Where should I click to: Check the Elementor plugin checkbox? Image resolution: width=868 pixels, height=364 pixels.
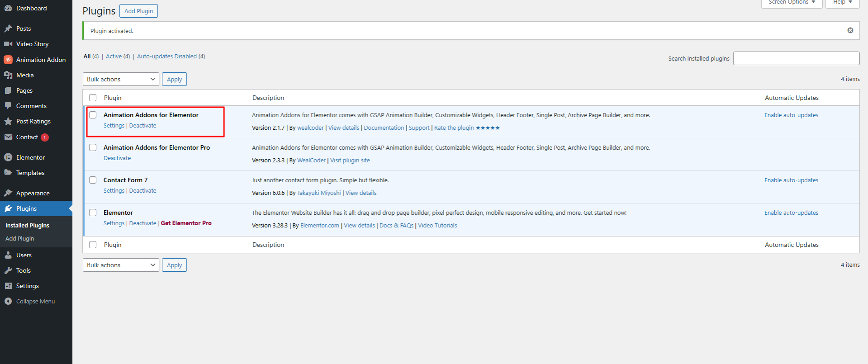pyautogui.click(x=93, y=213)
